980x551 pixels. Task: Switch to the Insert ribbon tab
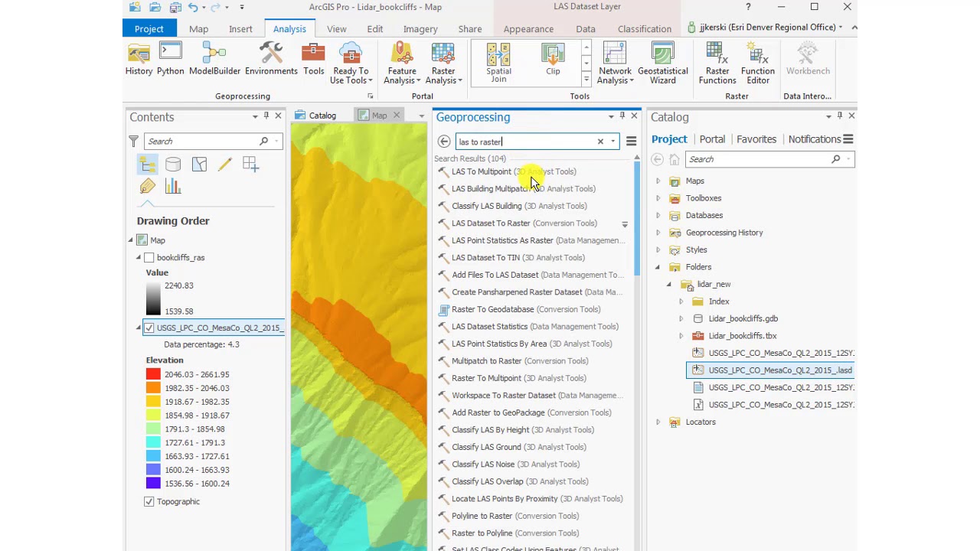(x=240, y=28)
